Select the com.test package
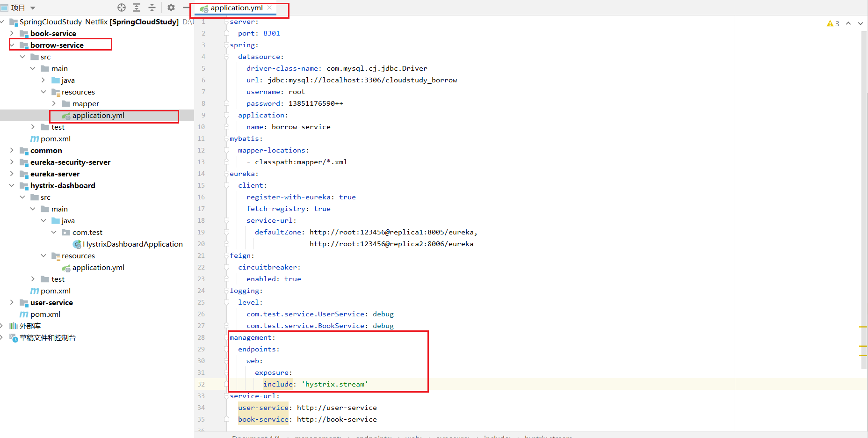This screenshot has width=868, height=438. (x=87, y=232)
